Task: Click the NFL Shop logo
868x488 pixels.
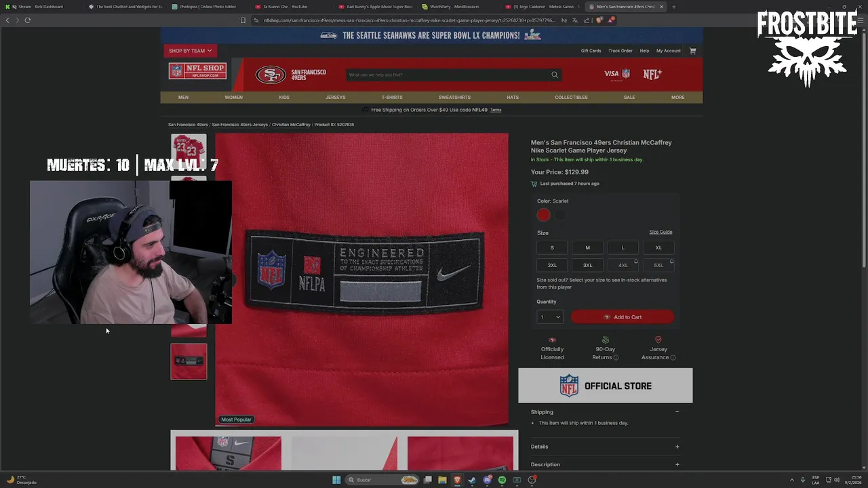Action: [197, 71]
